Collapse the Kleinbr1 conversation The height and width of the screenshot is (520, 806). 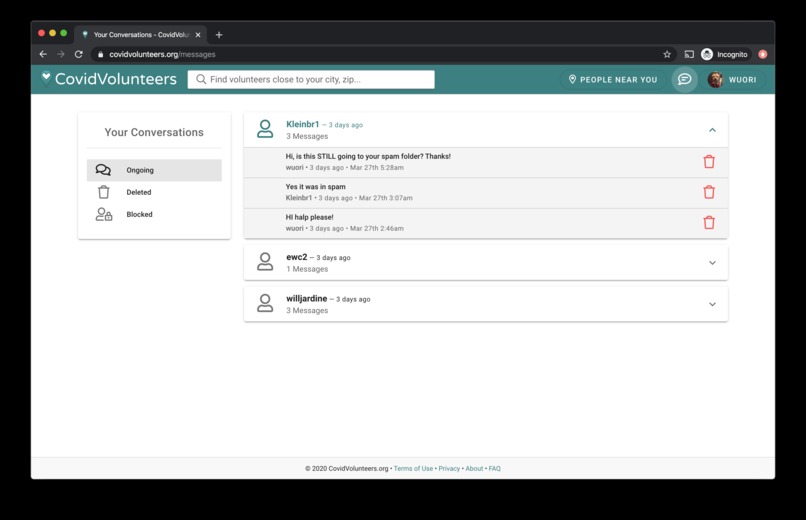[712, 130]
